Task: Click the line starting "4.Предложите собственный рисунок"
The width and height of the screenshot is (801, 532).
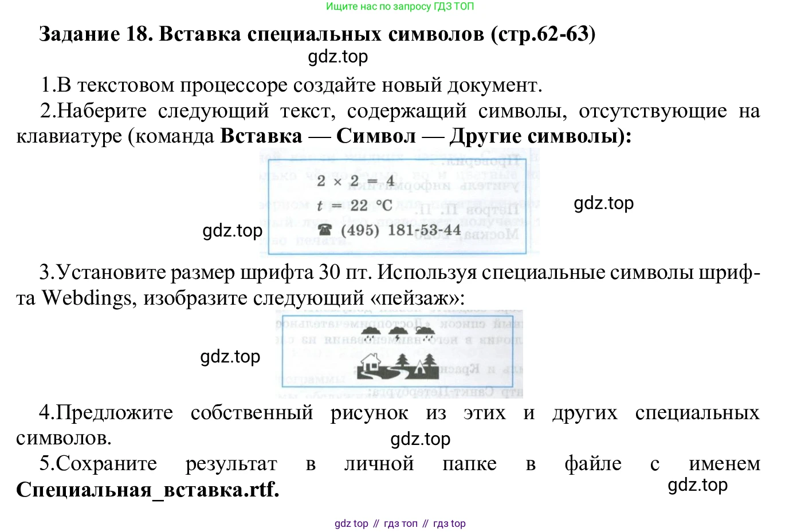Action: (400, 412)
